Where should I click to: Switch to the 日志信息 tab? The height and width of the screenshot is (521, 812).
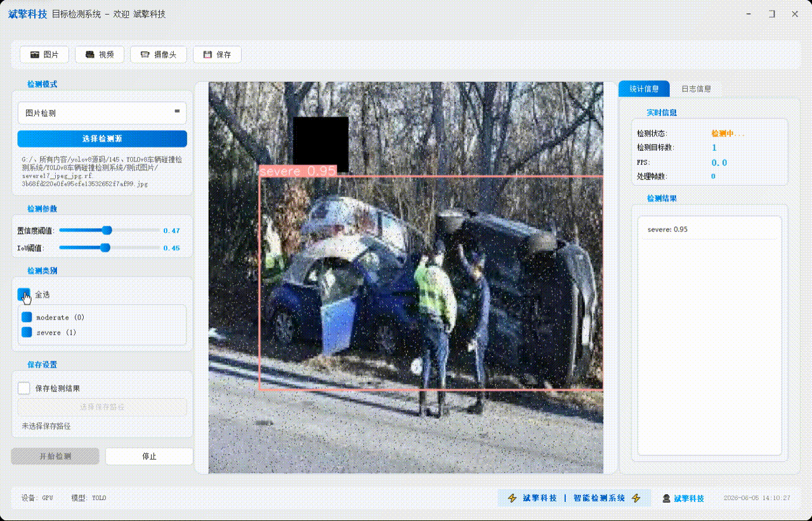[696, 89]
